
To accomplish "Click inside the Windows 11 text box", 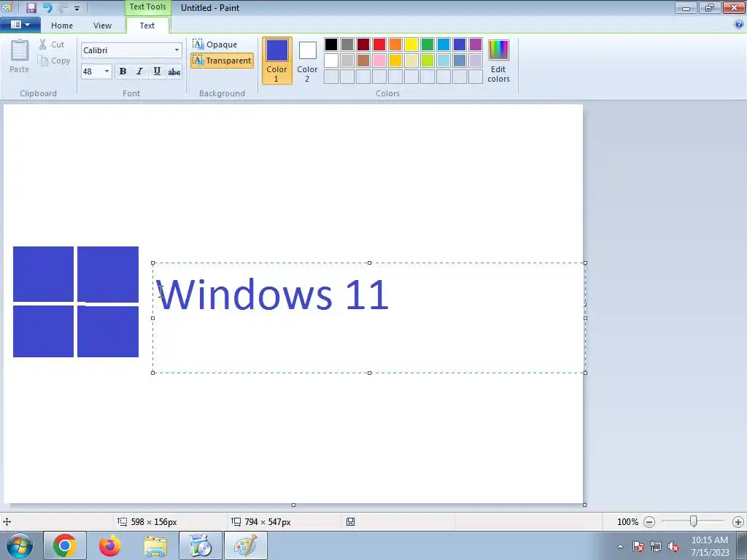I will (368, 318).
